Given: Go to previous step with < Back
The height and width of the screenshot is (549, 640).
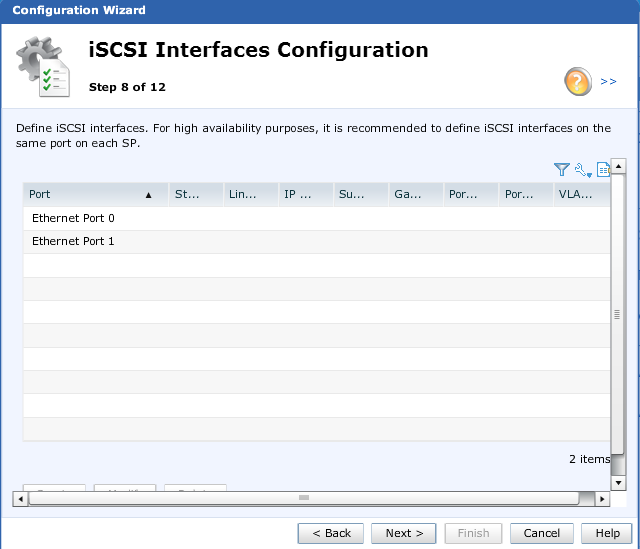Looking at the screenshot, I should pos(331,533).
